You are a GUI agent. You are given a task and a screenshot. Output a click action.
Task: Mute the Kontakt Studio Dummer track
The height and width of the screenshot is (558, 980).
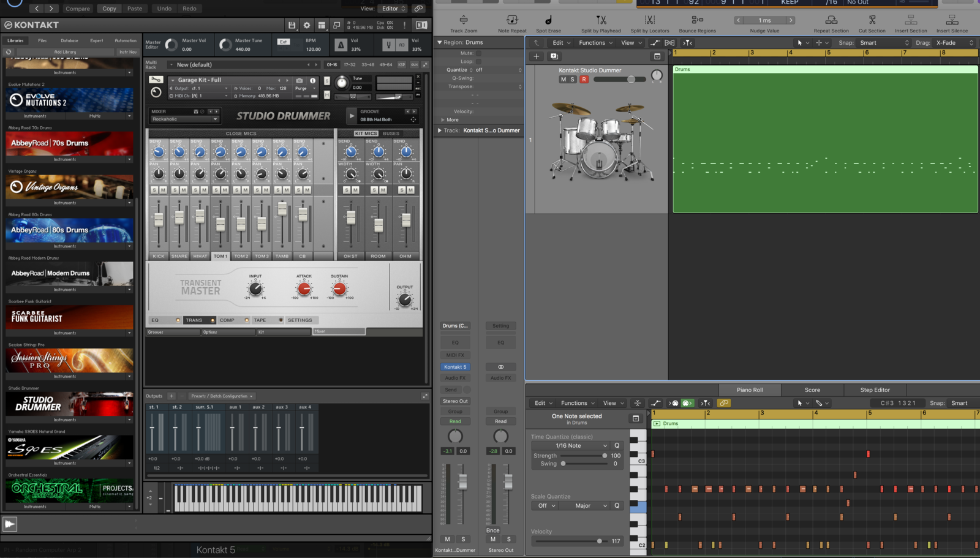563,80
